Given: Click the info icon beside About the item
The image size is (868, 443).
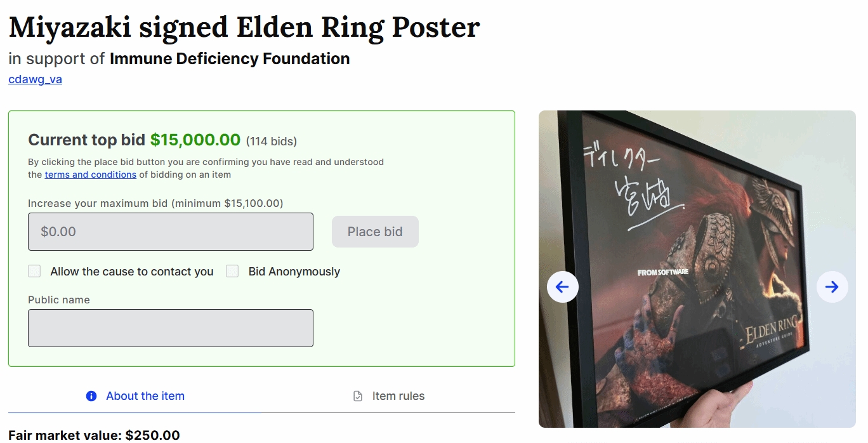Looking at the screenshot, I should [91, 396].
